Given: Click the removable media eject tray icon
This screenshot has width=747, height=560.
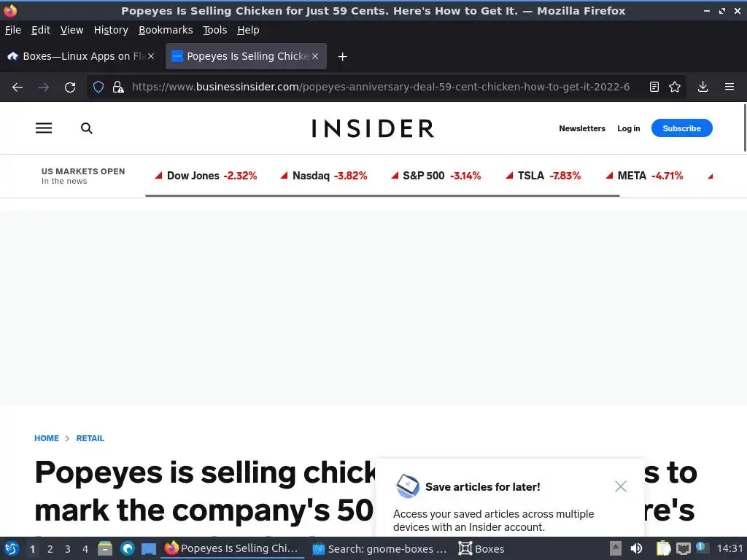Looking at the screenshot, I should [x=616, y=548].
